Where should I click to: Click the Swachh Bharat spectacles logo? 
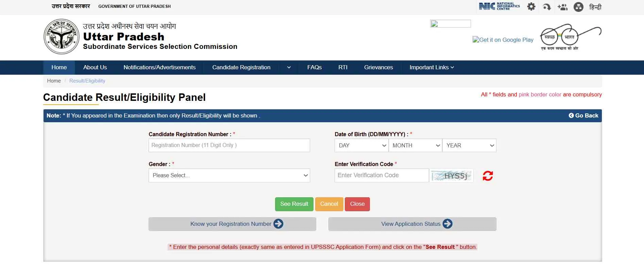(571, 37)
